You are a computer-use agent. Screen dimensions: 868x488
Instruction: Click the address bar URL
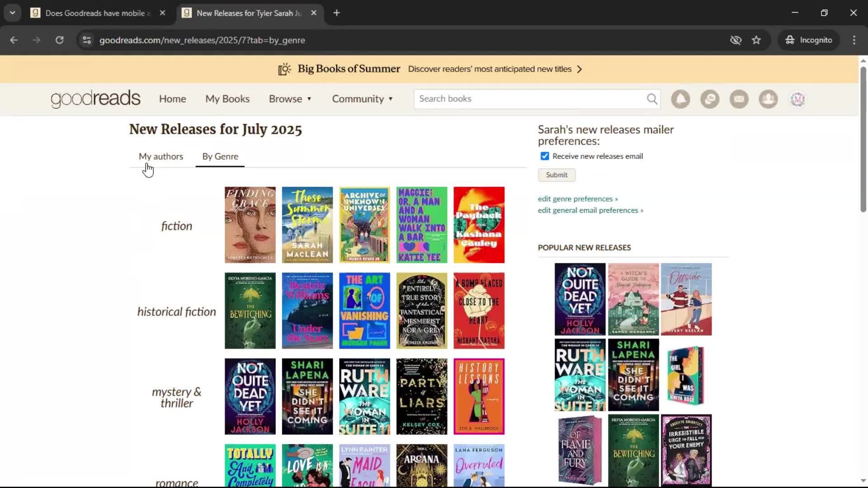(202, 40)
